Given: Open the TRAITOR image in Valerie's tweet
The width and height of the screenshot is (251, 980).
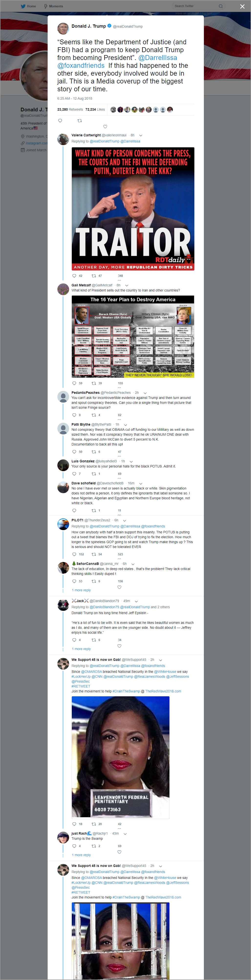Looking at the screenshot, I should (x=133, y=209).
